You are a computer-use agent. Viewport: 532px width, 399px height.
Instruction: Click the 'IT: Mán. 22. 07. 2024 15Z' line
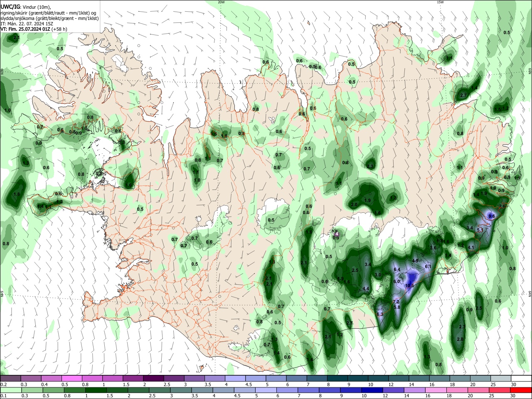click(x=27, y=24)
